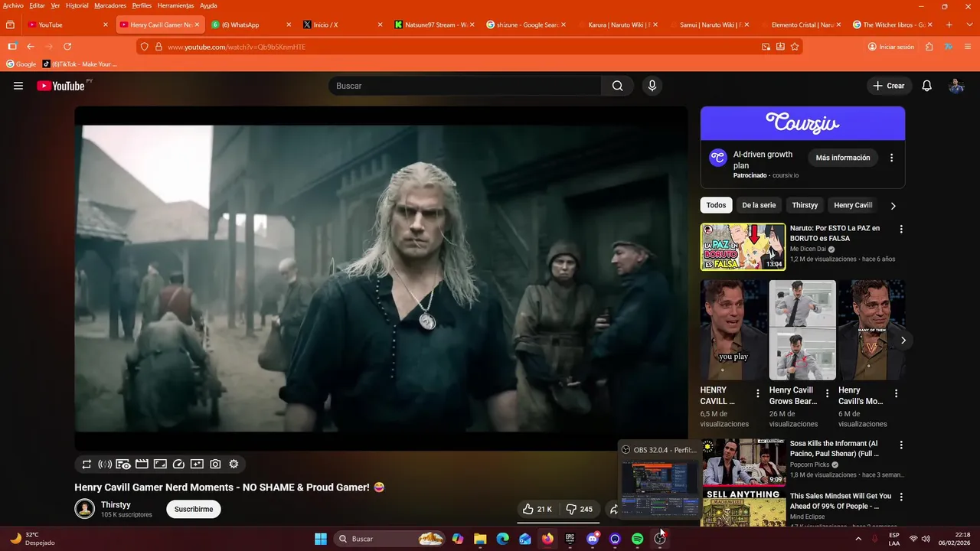Switch to the Inicio / X tab
The height and width of the screenshot is (551, 980).
pos(342,24)
